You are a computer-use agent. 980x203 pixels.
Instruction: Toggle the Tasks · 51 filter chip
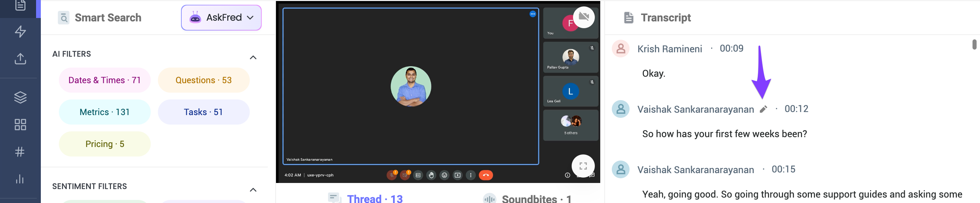pyautogui.click(x=203, y=112)
